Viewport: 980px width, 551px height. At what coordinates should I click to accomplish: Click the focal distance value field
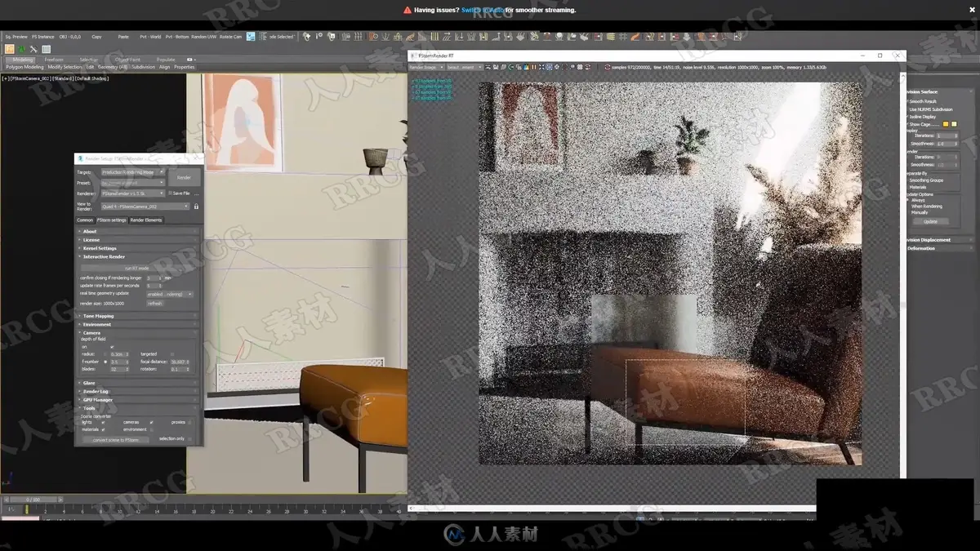pyautogui.click(x=177, y=362)
